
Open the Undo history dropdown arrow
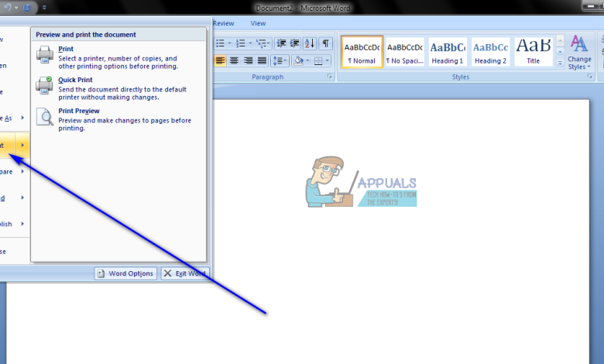tap(16, 7)
